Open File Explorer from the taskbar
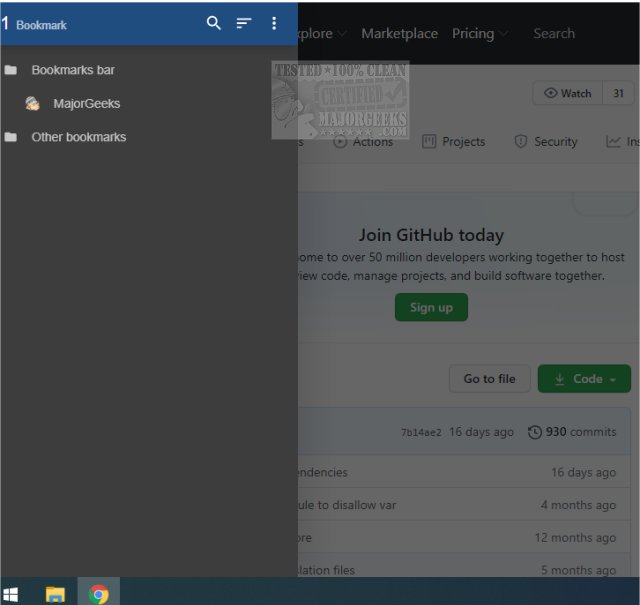The image size is (640, 605). point(56,594)
